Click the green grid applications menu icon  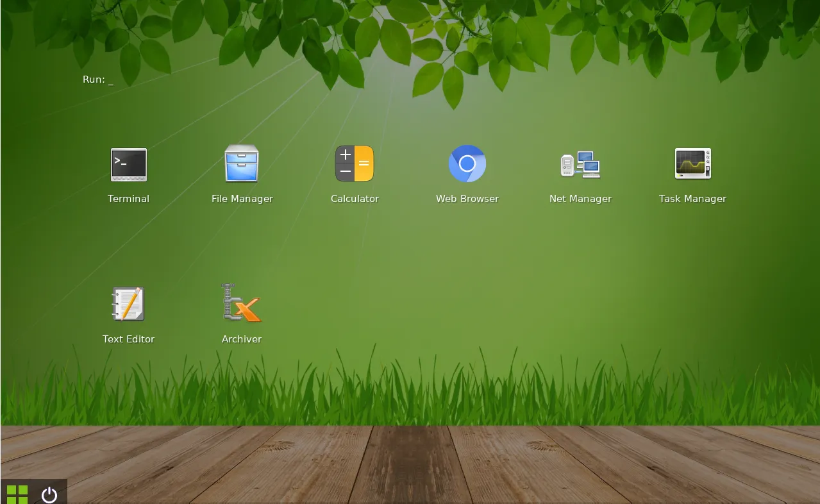coord(17,494)
